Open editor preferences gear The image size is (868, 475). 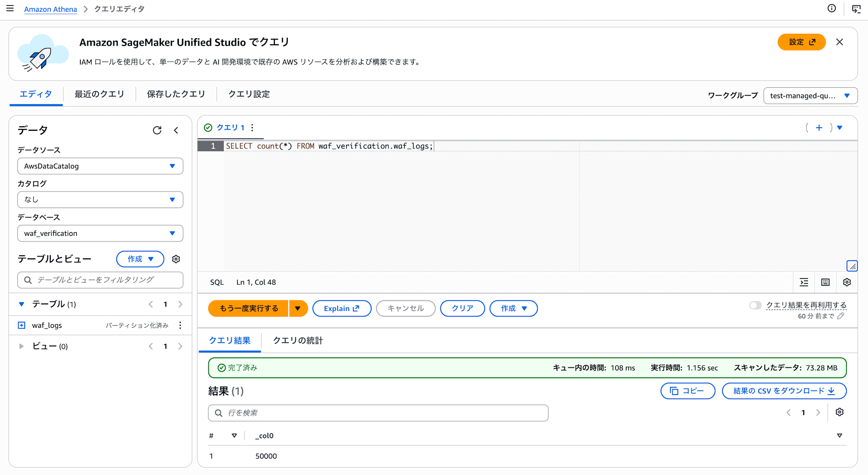847,282
